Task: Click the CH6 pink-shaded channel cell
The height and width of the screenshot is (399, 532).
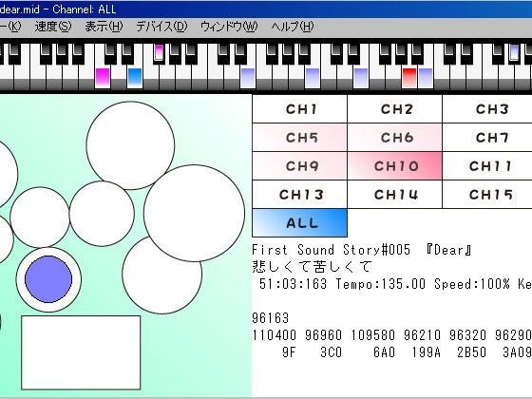Action: click(395, 138)
